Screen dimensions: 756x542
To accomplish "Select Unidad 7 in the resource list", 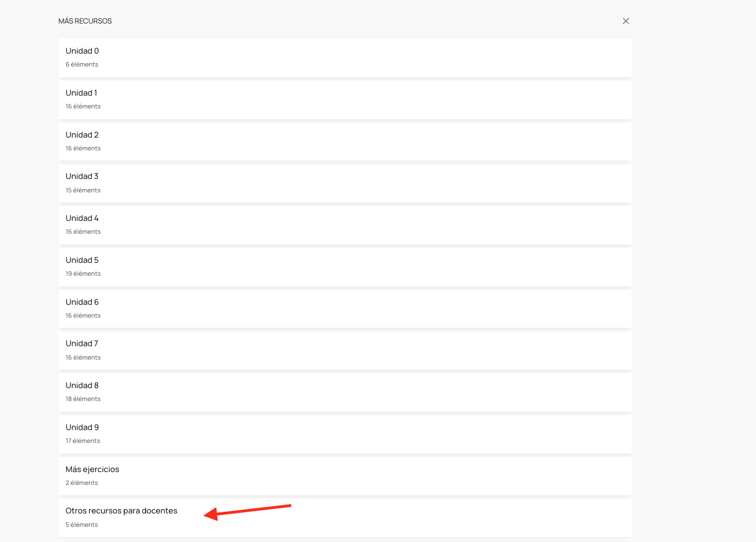I will point(82,344).
